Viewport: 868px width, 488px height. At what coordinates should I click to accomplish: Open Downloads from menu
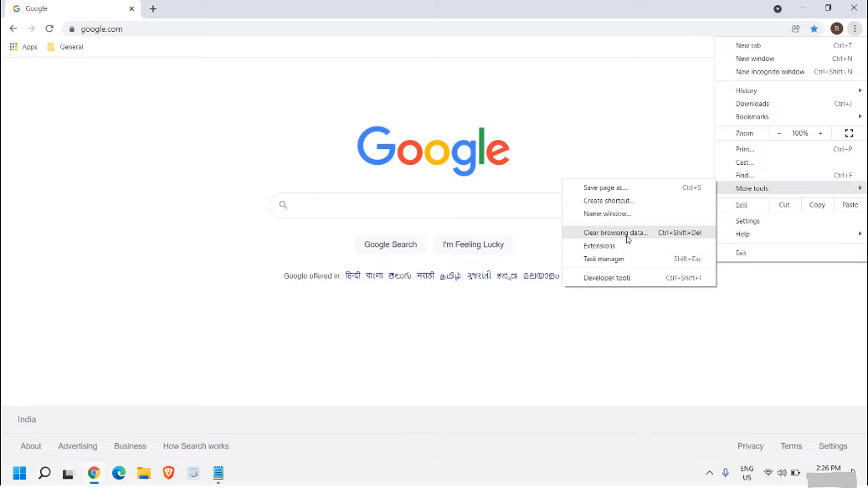click(792, 104)
